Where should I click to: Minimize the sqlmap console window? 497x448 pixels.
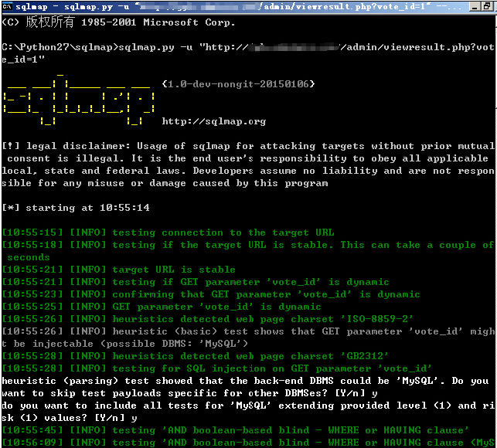(474, 6)
